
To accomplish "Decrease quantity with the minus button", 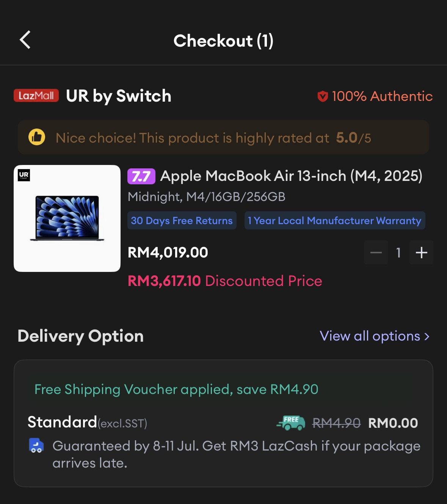I will pyautogui.click(x=376, y=253).
